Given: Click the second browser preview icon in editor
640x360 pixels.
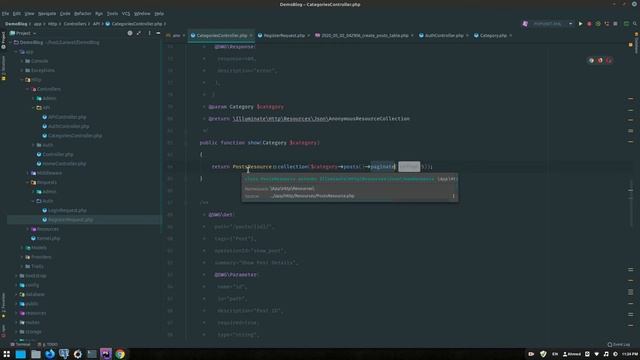Looking at the screenshot, I should coord(600,60).
